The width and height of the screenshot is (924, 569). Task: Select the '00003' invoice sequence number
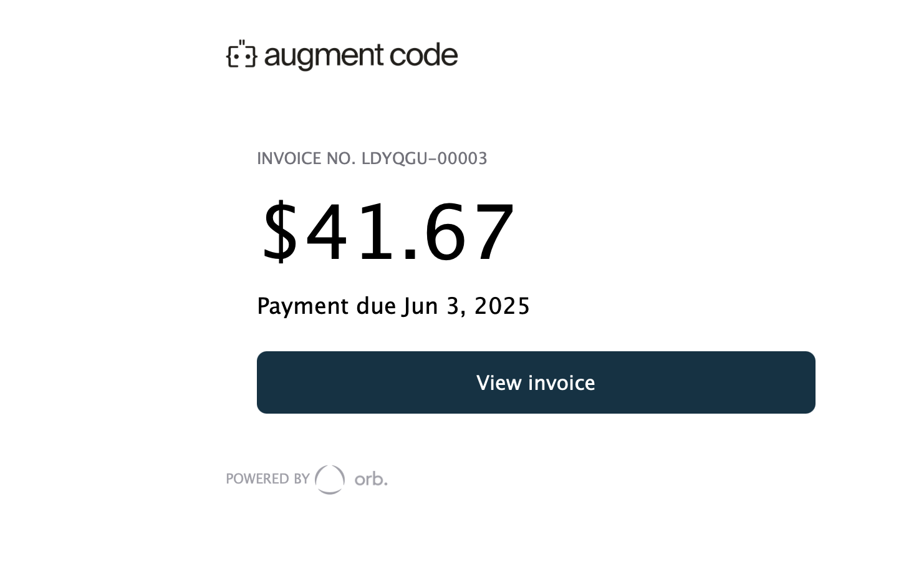(462, 158)
